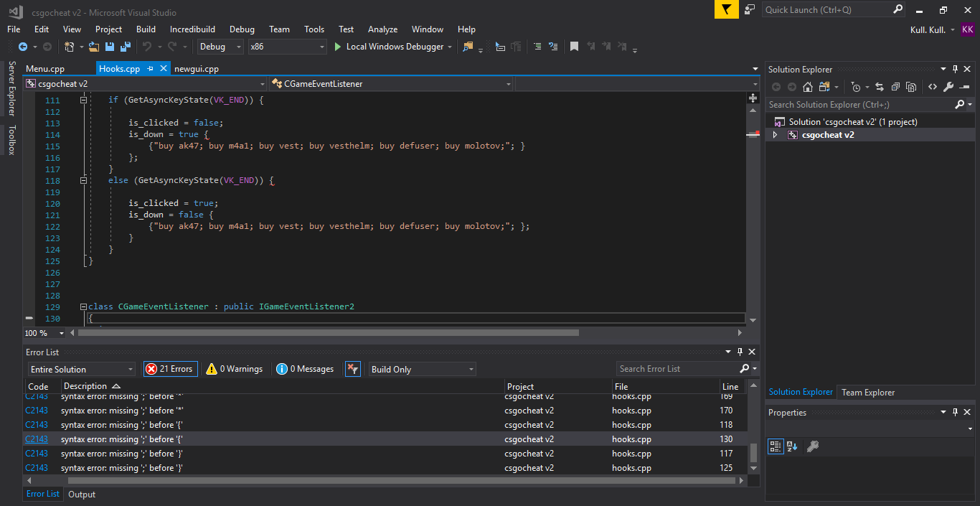The image size is (980, 506).
Task: Expand the csgocheat v2 project node
Action: point(775,135)
